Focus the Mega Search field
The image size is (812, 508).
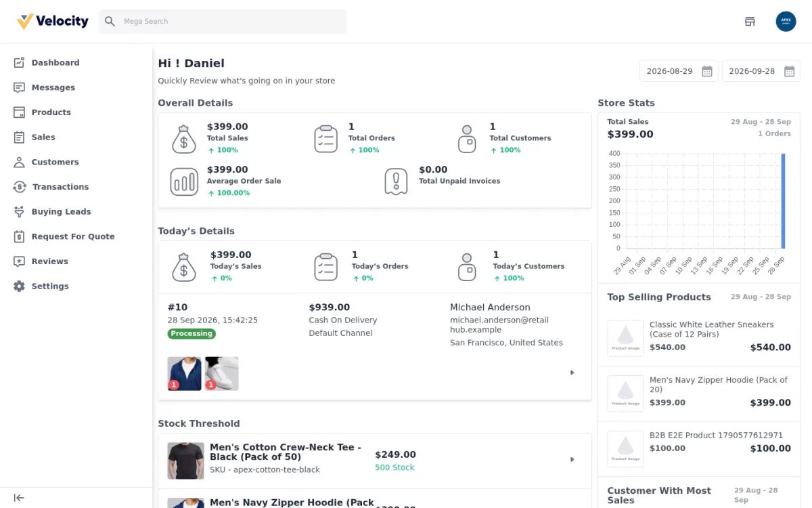(223, 22)
